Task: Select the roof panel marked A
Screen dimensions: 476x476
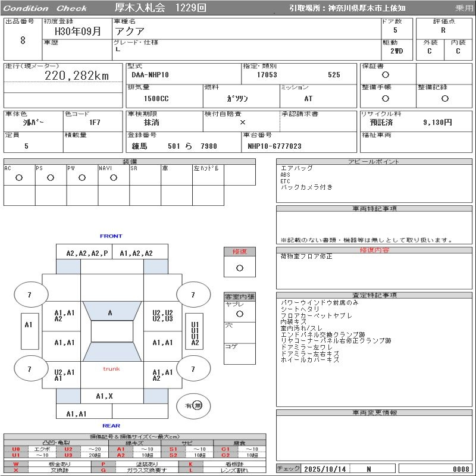Action: click(110, 313)
